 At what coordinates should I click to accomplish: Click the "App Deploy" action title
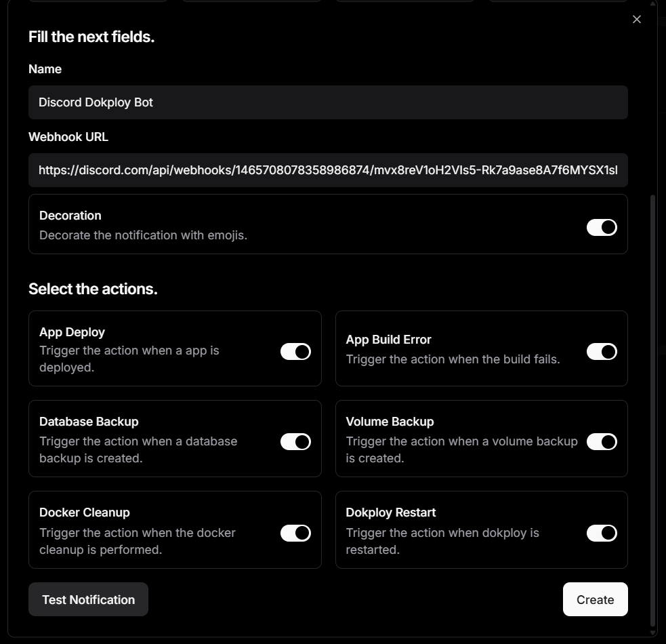coord(72,332)
